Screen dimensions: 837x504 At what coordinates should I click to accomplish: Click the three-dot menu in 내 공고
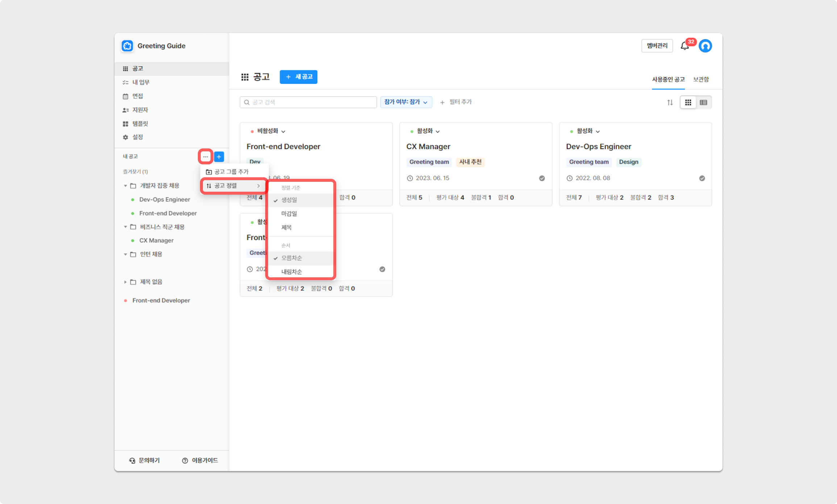(x=205, y=157)
